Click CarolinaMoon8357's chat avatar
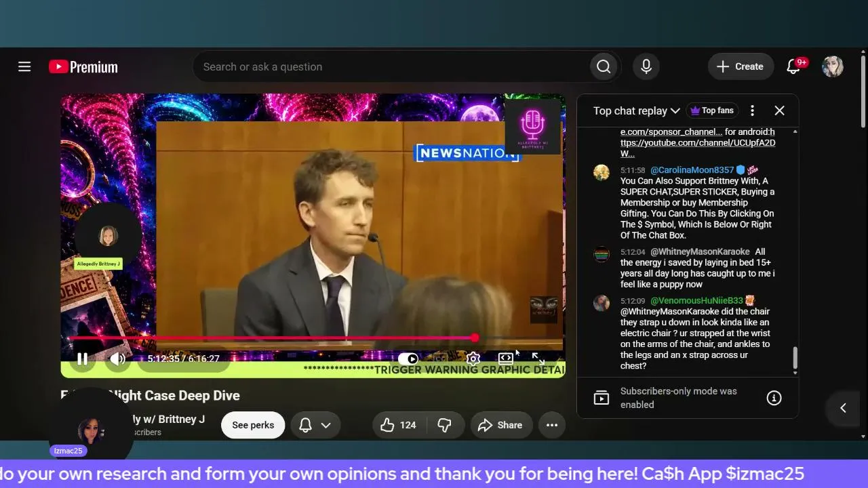868x488 pixels. pyautogui.click(x=601, y=172)
